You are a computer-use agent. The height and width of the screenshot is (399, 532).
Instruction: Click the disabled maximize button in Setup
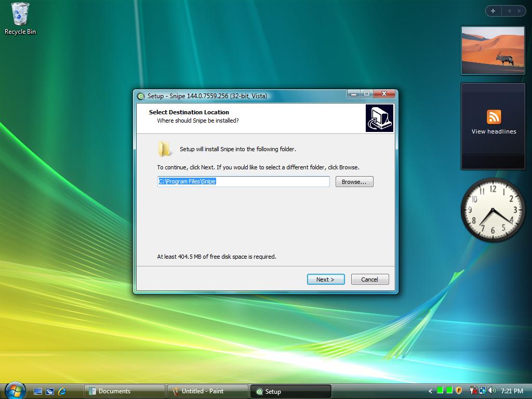367,94
